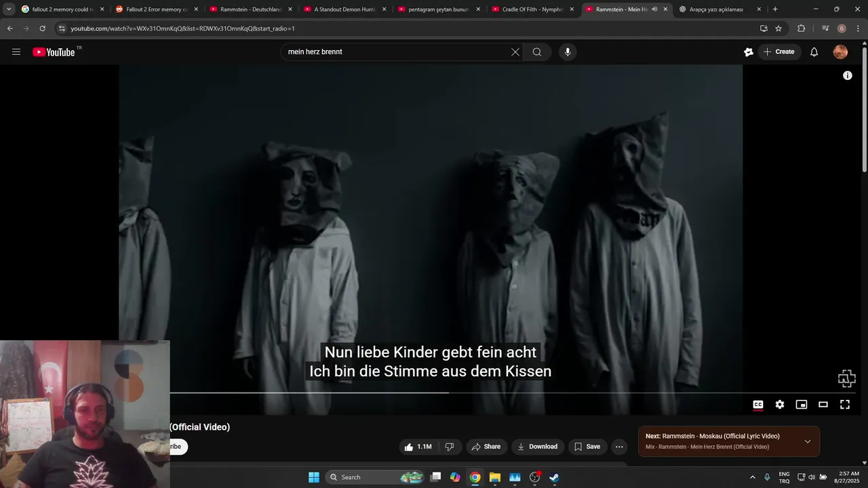Click the Create button

[778, 52]
